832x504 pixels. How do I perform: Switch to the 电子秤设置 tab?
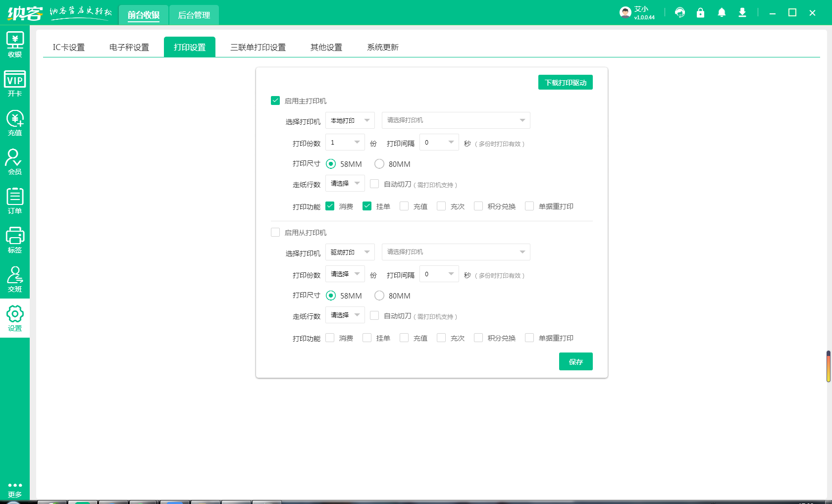129,47
